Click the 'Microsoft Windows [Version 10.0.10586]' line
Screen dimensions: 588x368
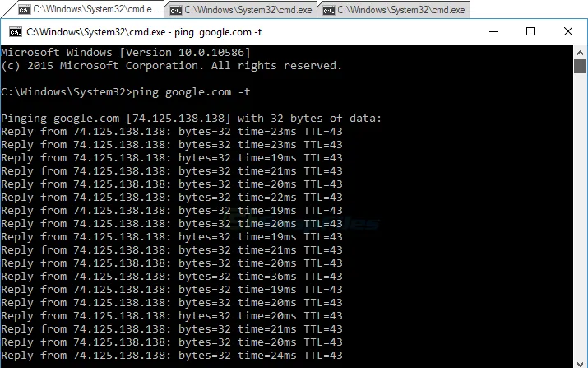click(x=126, y=53)
